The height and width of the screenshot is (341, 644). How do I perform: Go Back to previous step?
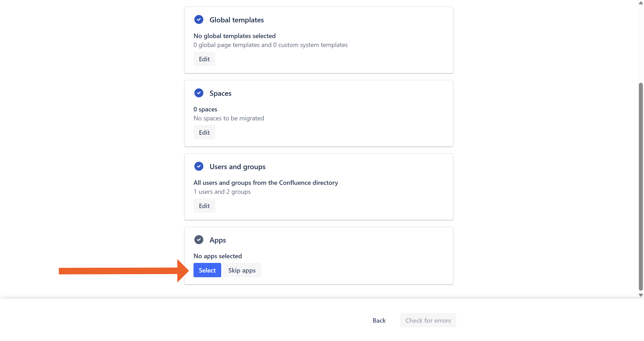point(379,320)
